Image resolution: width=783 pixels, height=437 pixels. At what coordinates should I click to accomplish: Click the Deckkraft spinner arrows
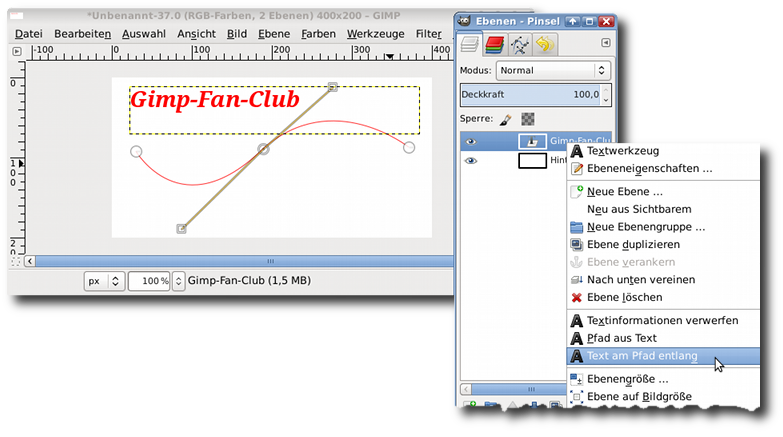point(606,94)
